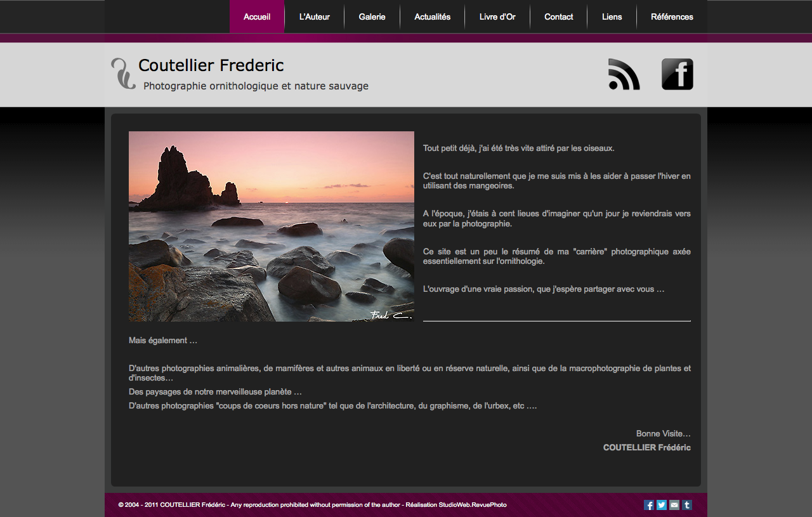Image resolution: width=812 pixels, height=517 pixels.
Task: Open the Références menu item
Action: (x=672, y=17)
